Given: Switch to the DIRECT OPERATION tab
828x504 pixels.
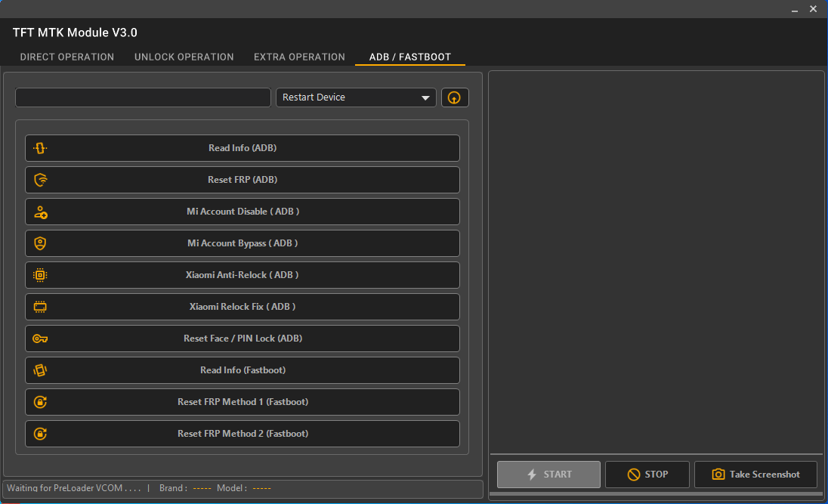Looking at the screenshot, I should (x=66, y=57).
